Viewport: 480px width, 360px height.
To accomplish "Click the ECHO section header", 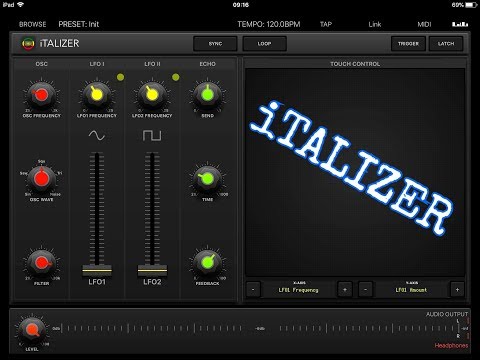I will tap(207, 64).
